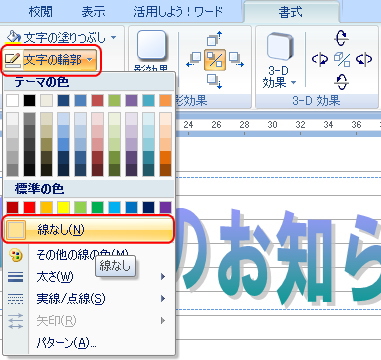Click the 文字の輪郭 text outline button

coord(50,60)
